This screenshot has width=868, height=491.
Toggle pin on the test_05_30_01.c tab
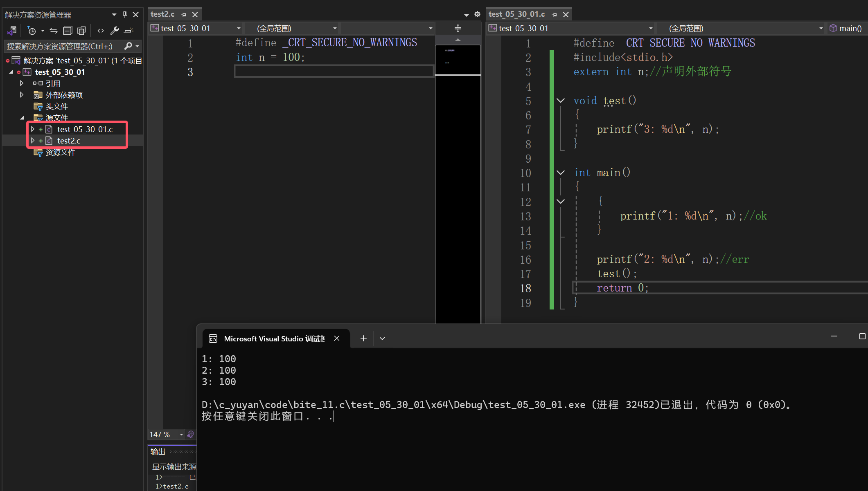coord(555,15)
